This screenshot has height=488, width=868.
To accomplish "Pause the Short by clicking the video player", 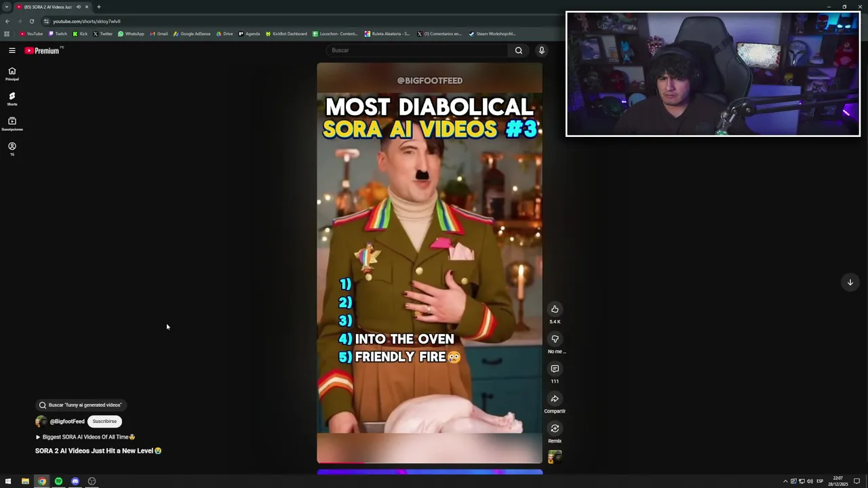I will [429, 263].
